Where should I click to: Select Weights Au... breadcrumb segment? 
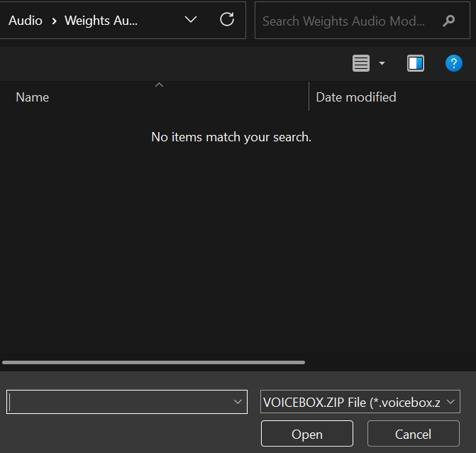(101, 21)
